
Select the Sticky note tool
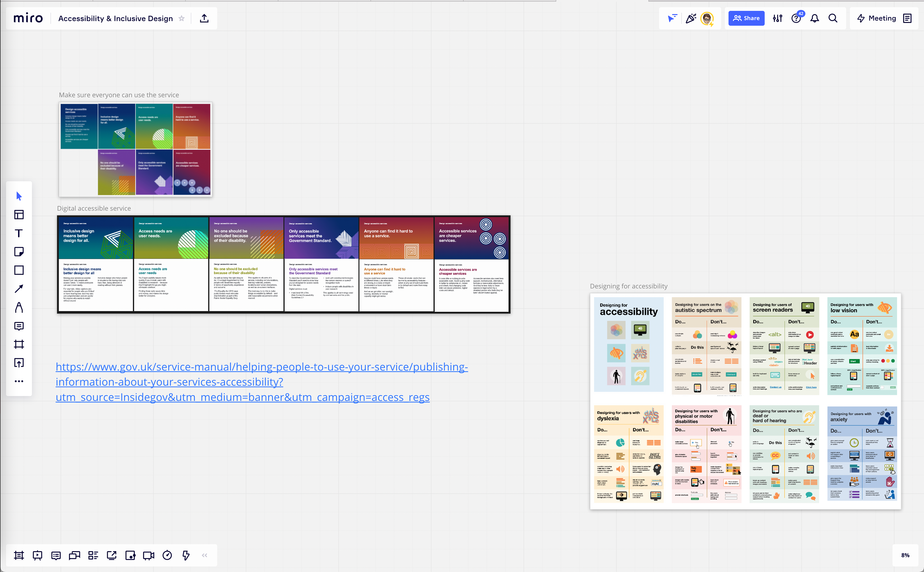point(19,252)
